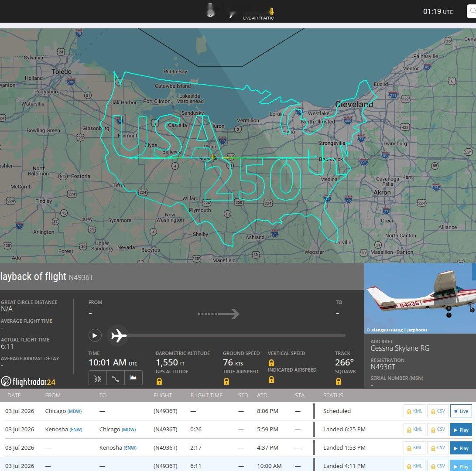Click the True Airspeed lock icon
The height and width of the screenshot is (471, 476).
(x=226, y=381)
